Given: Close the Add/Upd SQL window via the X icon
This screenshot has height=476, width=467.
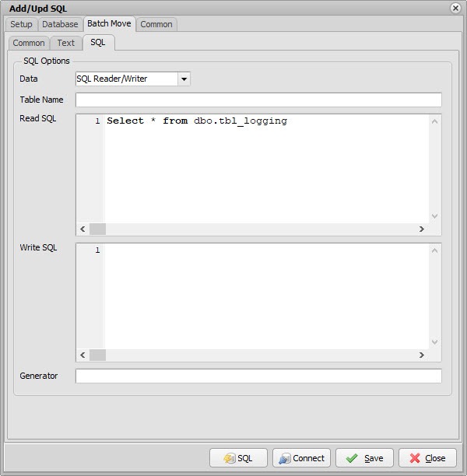Looking at the screenshot, I should tap(455, 9).
